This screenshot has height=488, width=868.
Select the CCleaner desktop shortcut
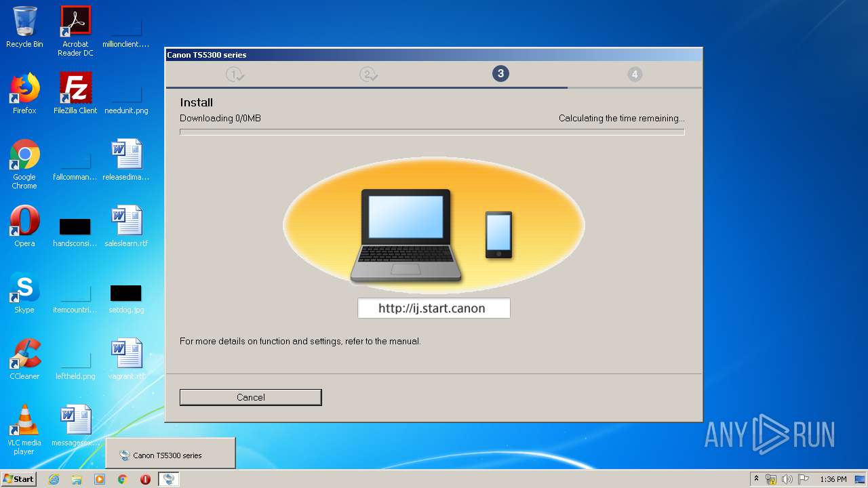[x=24, y=359]
